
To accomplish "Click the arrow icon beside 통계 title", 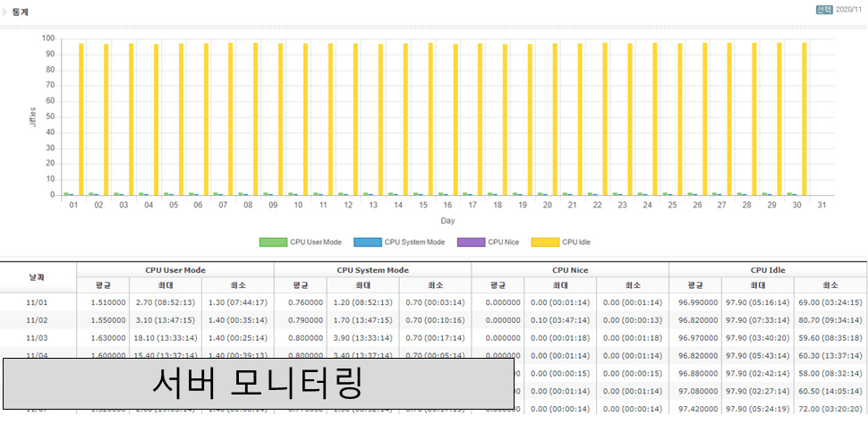I will [4, 12].
